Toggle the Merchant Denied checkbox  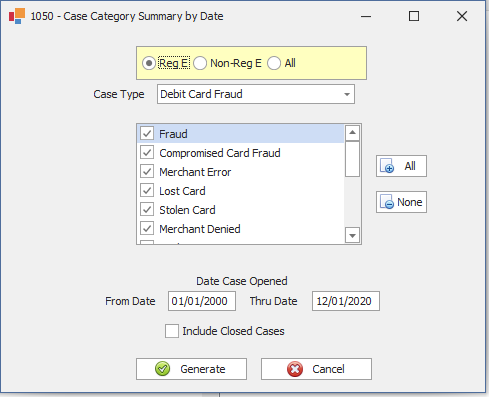pos(147,228)
